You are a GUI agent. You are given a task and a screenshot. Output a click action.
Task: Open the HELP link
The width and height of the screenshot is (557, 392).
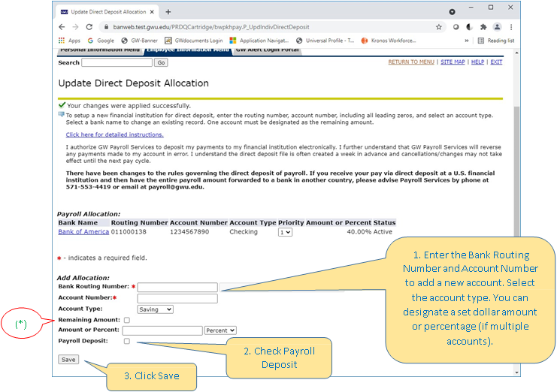[x=477, y=62]
